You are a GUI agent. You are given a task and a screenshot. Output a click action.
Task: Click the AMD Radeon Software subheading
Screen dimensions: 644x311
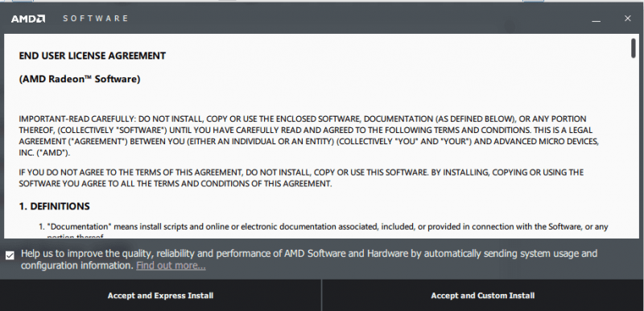(80, 79)
